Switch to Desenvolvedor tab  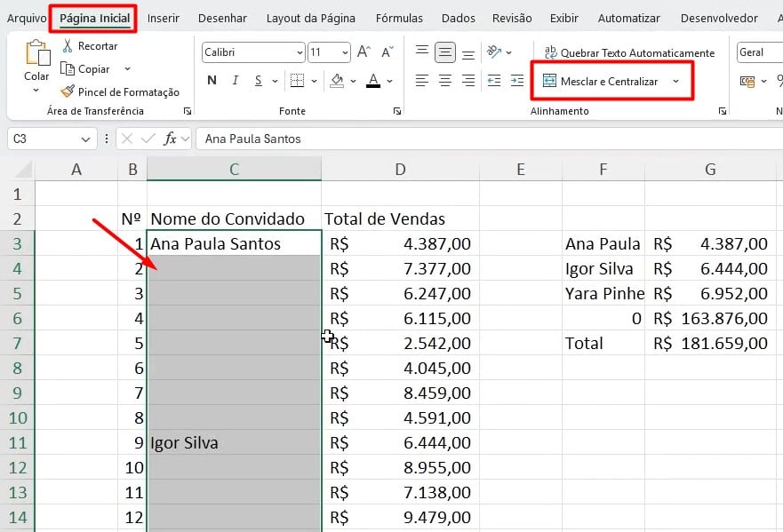coord(719,19)
